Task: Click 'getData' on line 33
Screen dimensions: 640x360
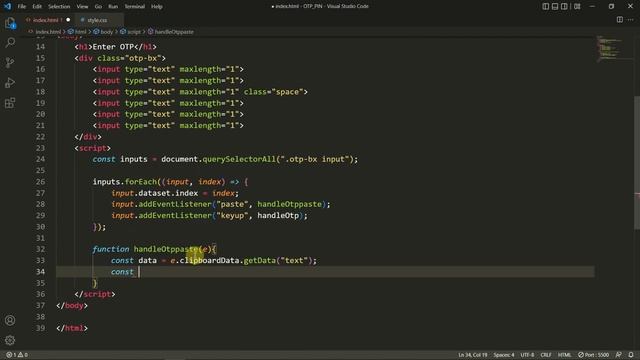Action: pyautogui.click(x=260, y=260)
